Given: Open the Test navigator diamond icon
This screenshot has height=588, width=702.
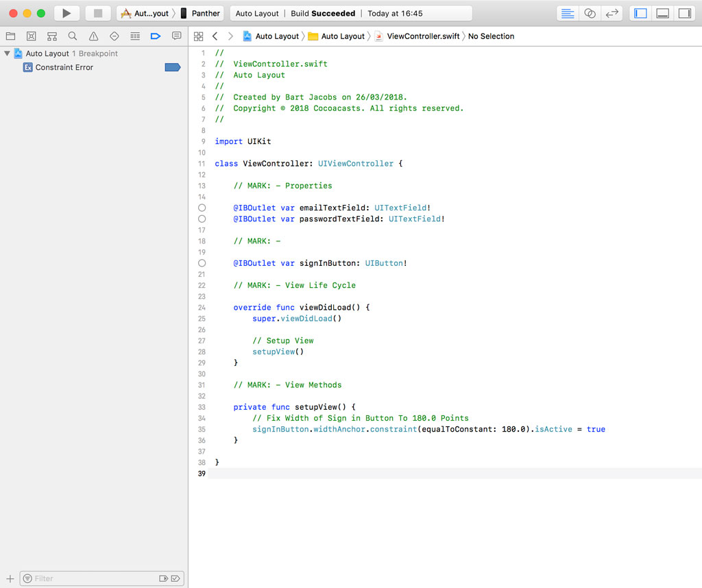Looking at the screenshot, I should click(114, 36).
